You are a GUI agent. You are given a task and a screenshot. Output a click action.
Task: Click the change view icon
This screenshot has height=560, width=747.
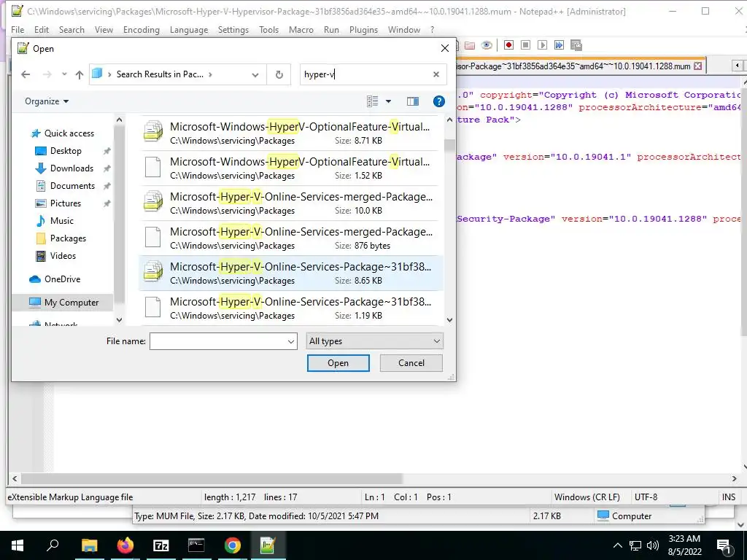(x=373, y=101)
